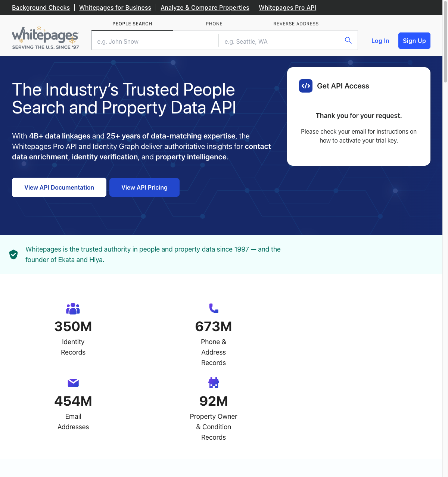Go to Analyze & Compare Properties
Viewport: 448px width, 477px height.
click(205, 7)
